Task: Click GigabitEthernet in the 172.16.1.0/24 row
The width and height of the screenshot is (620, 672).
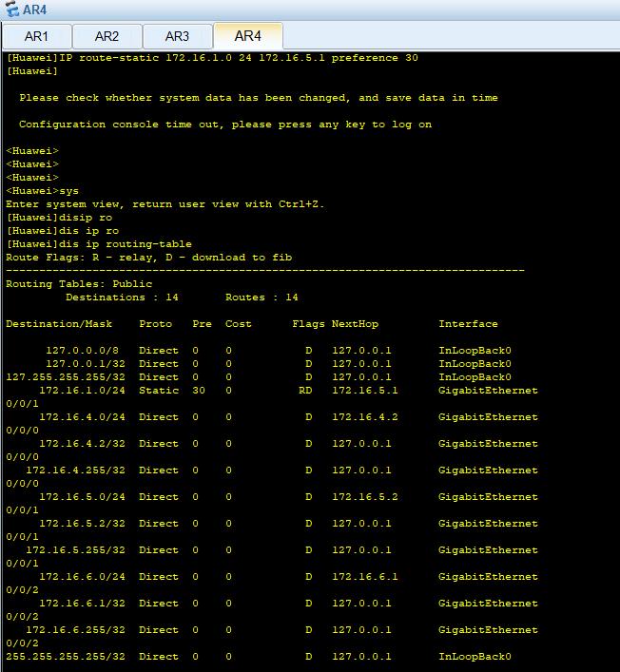Action: 488,390
